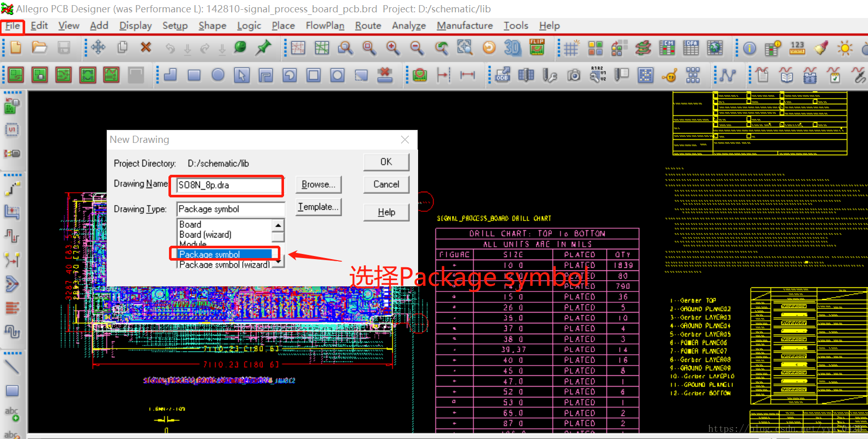Open the 3D viewer icon

point(513,48)
